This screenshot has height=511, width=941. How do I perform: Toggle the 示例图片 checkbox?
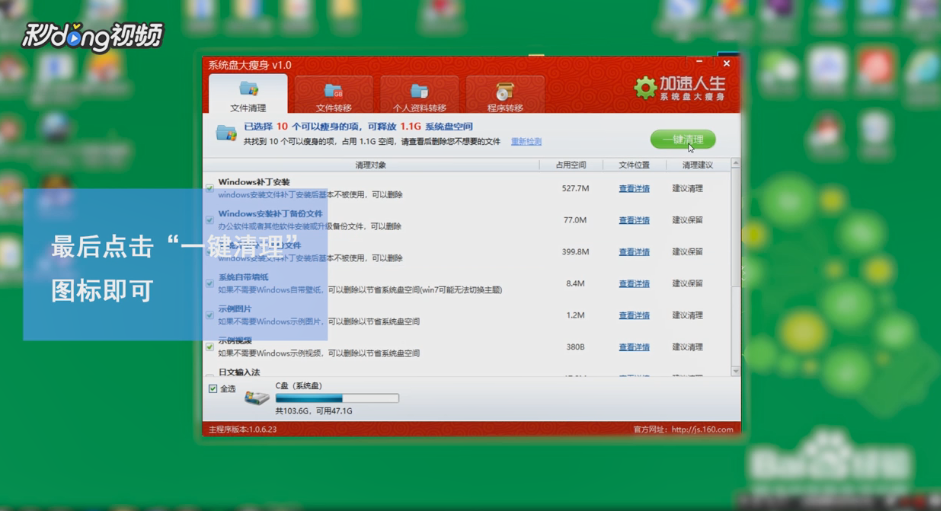click(210, 315)
